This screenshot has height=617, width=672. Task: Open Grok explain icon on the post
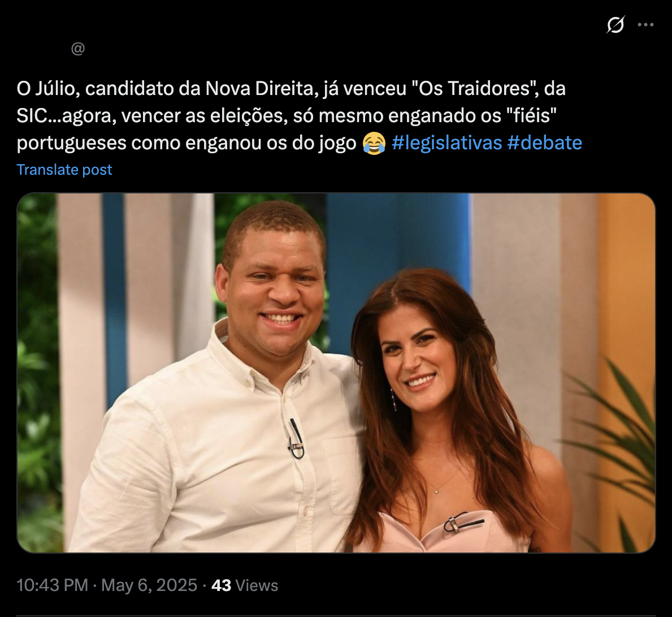point(615,25)
